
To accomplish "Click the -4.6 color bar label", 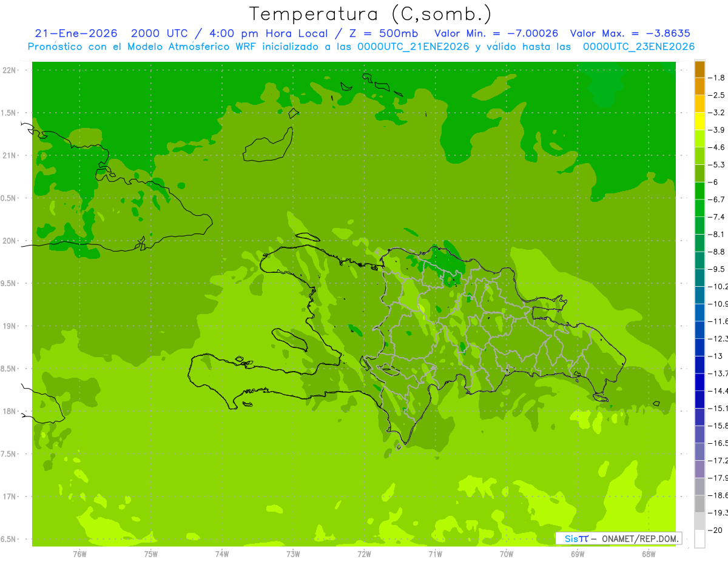I will [x=716, y=147].
